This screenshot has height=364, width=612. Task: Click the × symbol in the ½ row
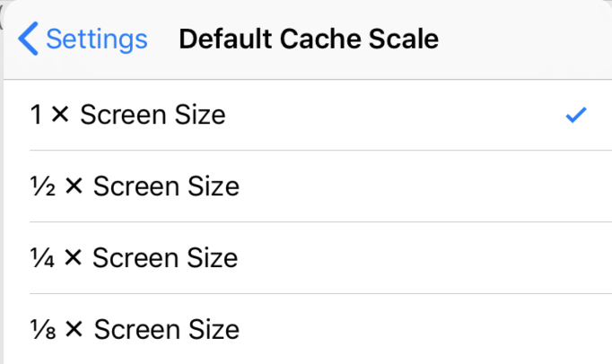coord(74,186)
